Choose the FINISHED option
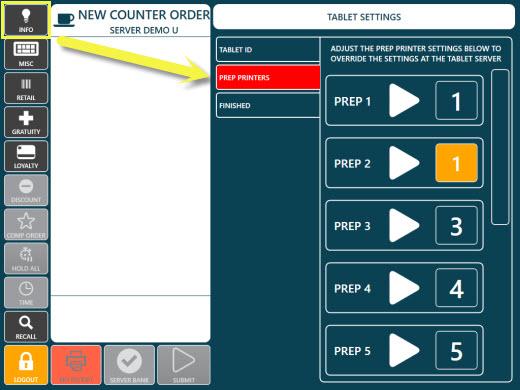 coord(268,106)
